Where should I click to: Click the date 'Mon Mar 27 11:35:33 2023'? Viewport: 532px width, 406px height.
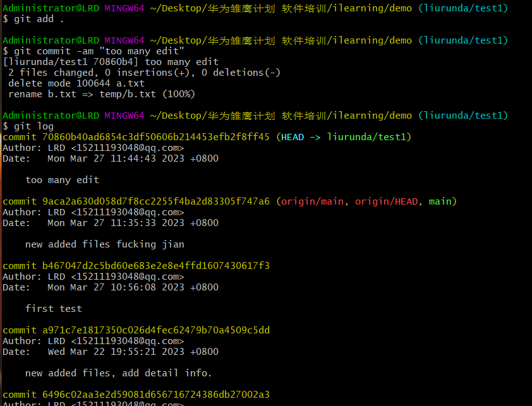116,223
